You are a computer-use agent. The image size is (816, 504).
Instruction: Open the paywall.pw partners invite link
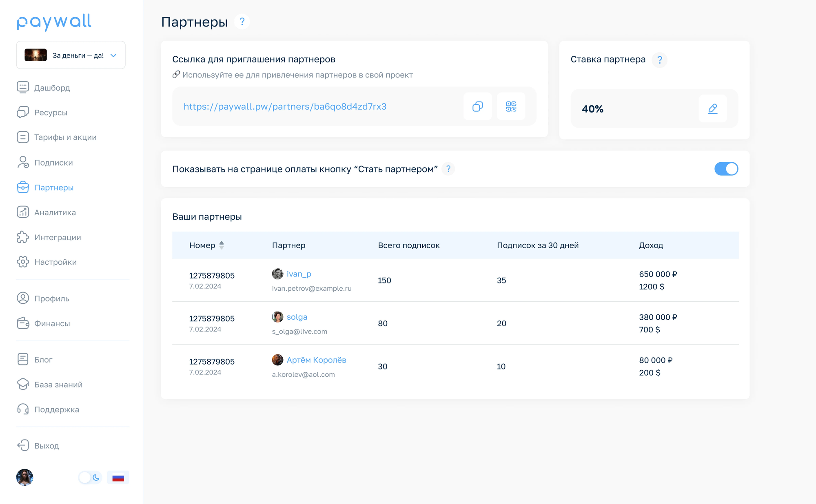click(x=285, y=106)
